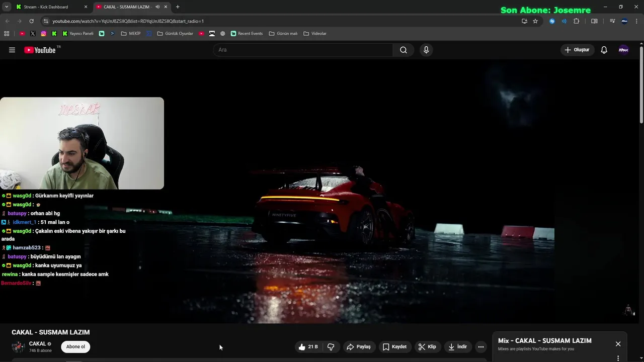The height and width of the screenshot is (362, 644).
Task: Open YouTube notifications bell
Action: click(x=604, y=50)
